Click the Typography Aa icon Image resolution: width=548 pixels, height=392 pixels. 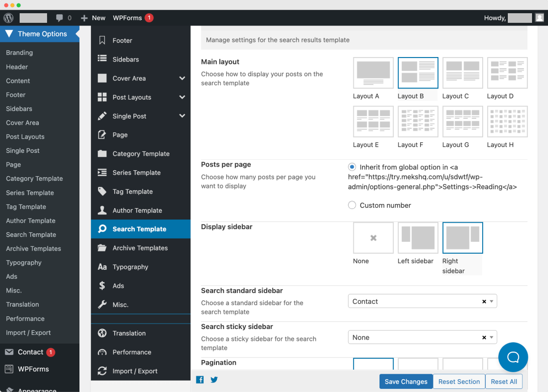[x=102, y=267]
